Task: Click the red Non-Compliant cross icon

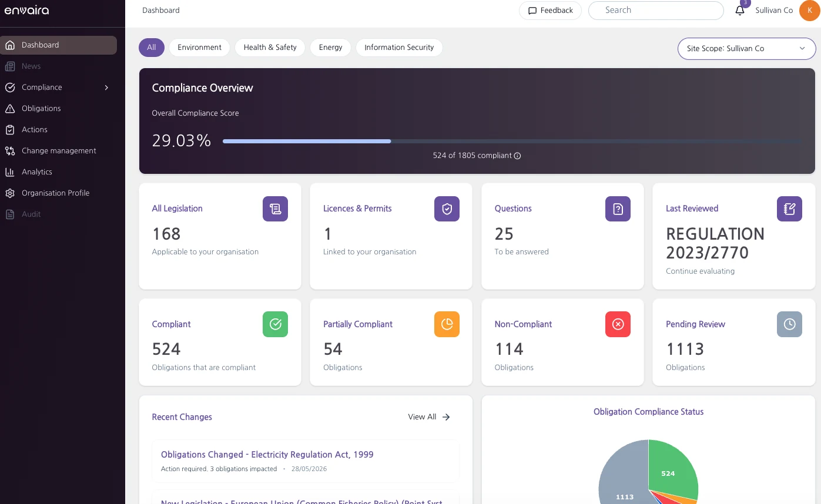Action: tap(618, 324)
